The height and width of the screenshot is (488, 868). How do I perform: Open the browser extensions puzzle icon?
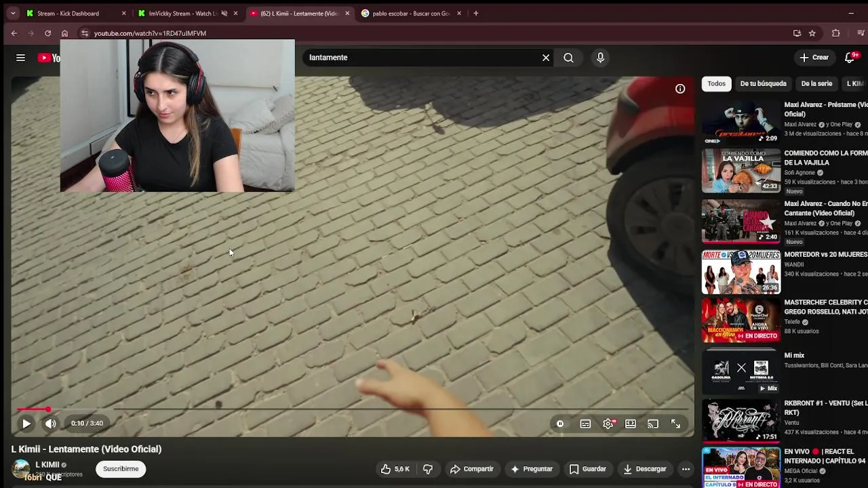pos(836,33)
